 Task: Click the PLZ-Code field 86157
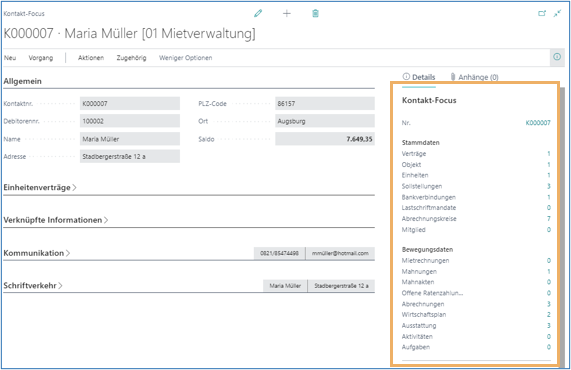pos(325,103)
